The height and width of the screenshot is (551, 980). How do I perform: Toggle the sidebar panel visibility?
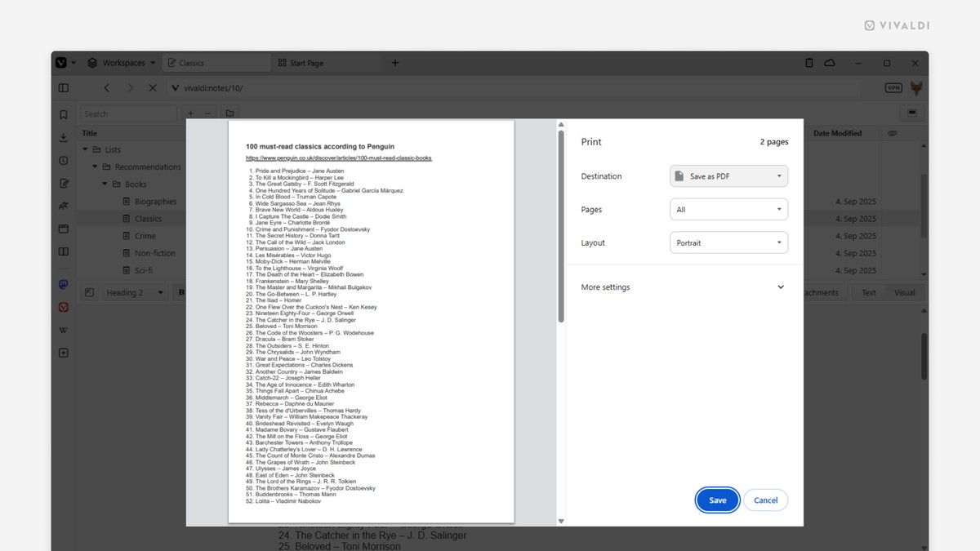pyautogui.click(x=63, y=87)
